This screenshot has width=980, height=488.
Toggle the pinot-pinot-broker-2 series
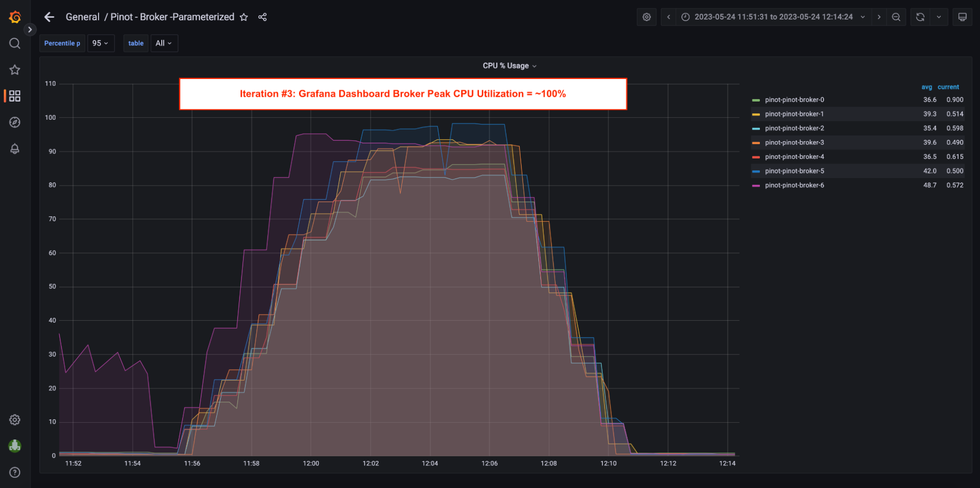click(x=794, y=128)
